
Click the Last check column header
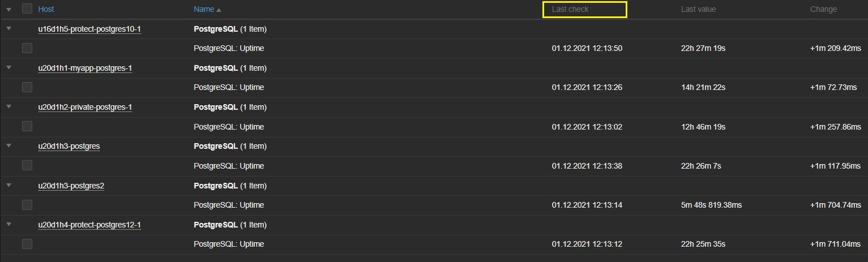tap(570, 9)
